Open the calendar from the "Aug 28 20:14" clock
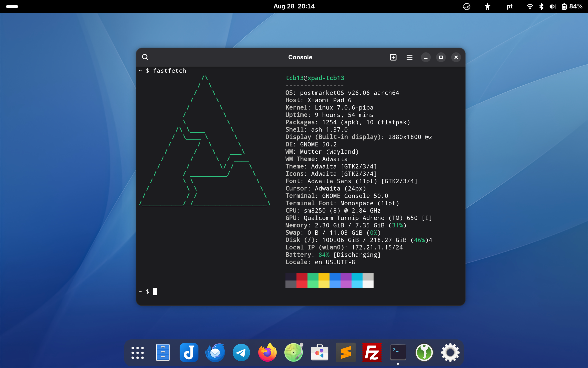Viewport: 588px width, 368px height. [x=294, y=6]
